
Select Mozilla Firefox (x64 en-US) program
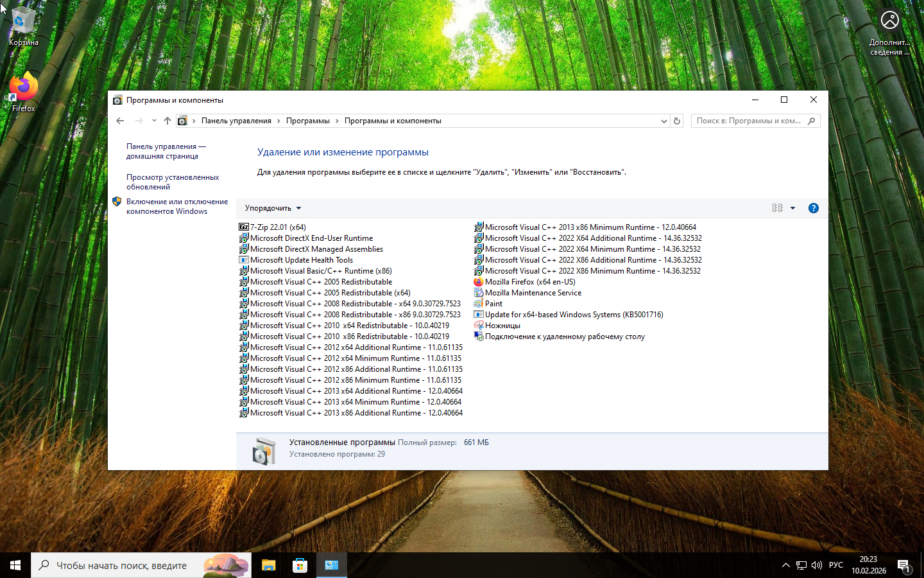pyautogui.click(x=529, y=282)
